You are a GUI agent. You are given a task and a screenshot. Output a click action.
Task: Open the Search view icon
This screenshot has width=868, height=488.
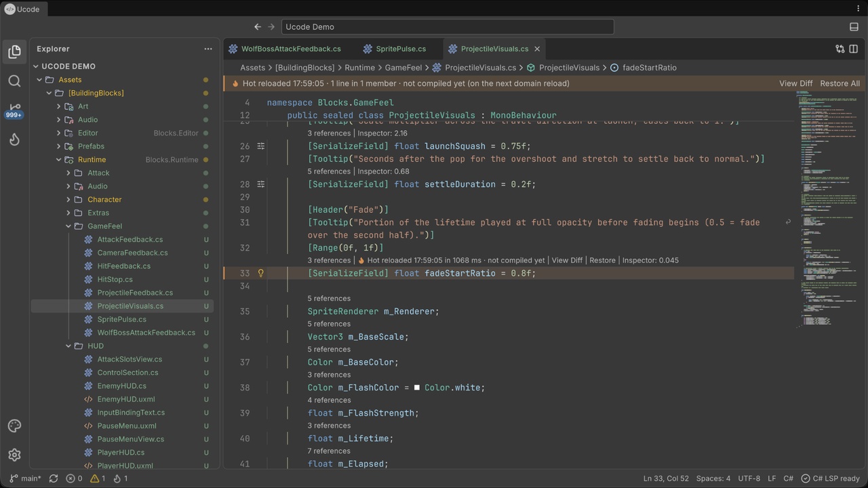coord(14,81)
